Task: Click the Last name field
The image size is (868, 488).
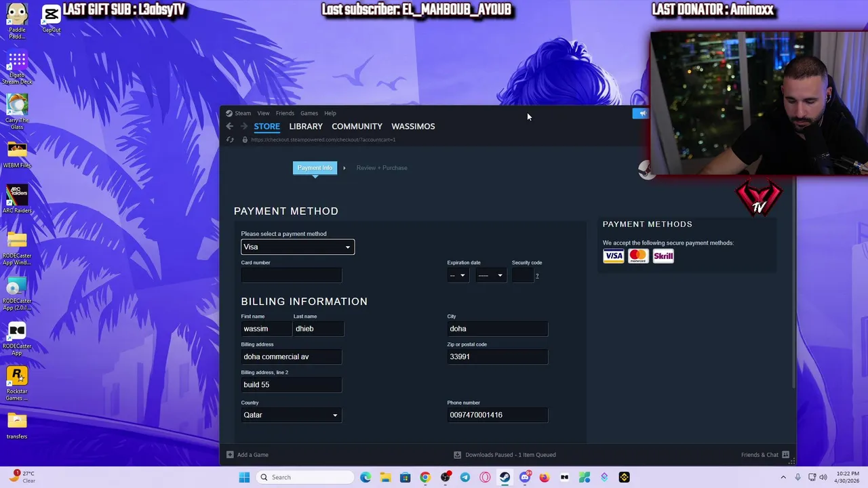Action: pyautogui.click(x=319, y=329)
